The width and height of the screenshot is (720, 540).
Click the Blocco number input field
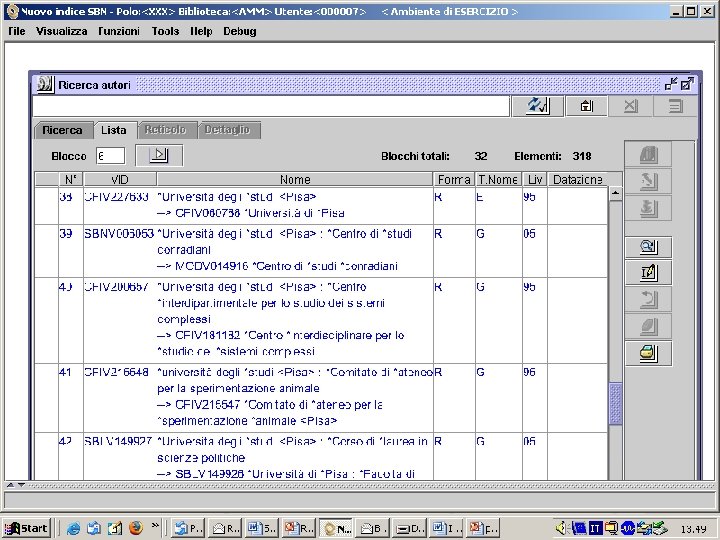(x=110, y=156)
